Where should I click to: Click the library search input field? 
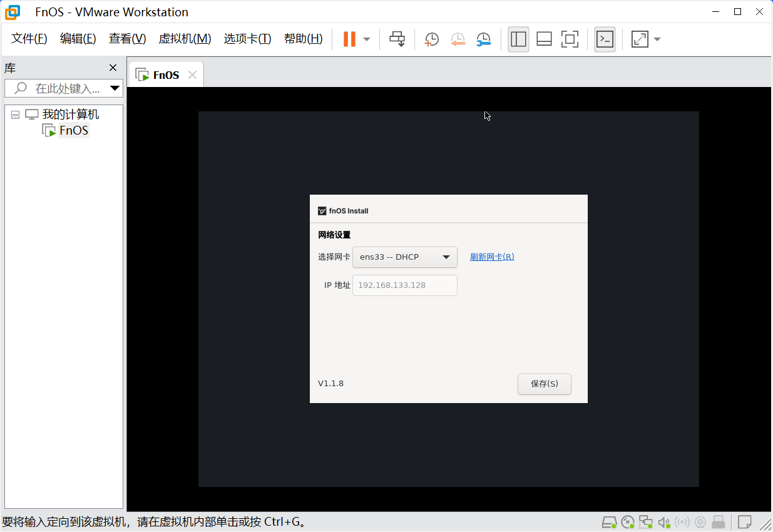[66, 88]
